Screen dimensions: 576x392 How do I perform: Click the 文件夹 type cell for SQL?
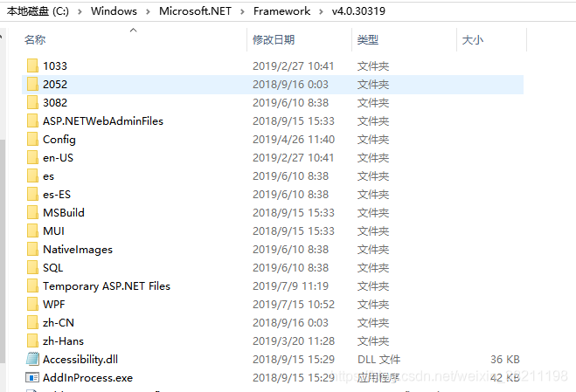373,268
